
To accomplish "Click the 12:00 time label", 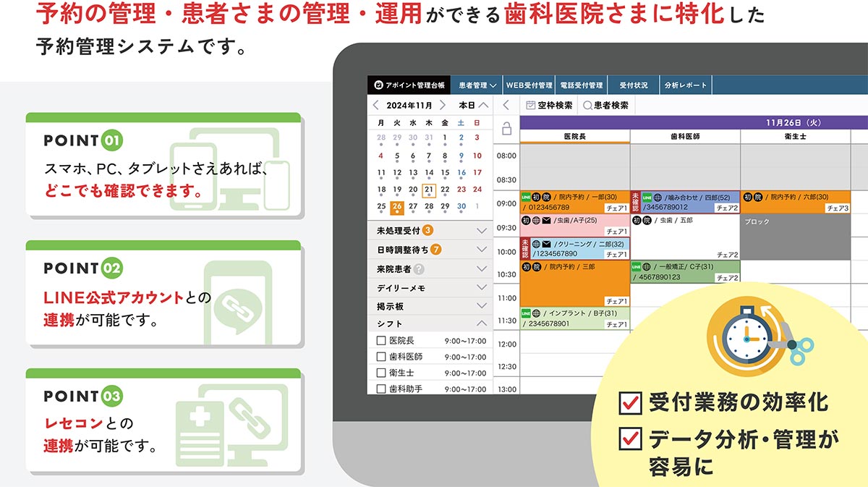I will click(507, 344).
